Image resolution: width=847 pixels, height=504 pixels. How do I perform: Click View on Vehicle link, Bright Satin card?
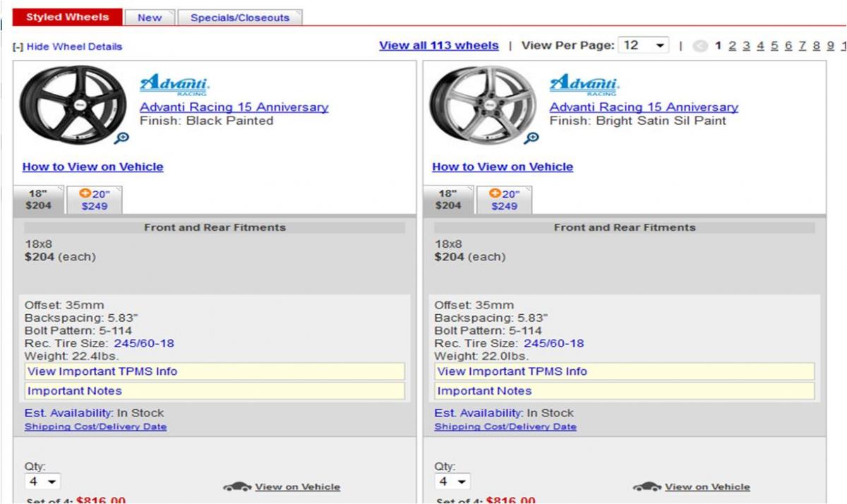(x=707, y=487)
